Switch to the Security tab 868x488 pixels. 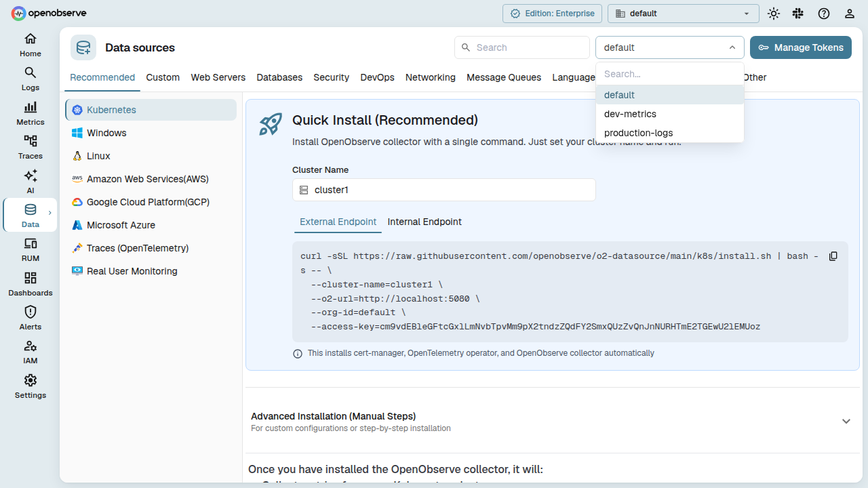coord(332,77)
